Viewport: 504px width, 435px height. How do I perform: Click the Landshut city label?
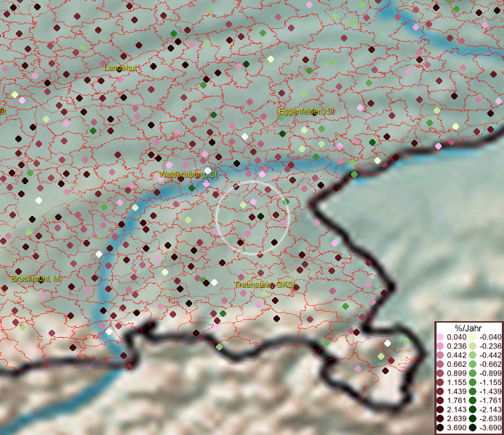(x=120, y=68)
